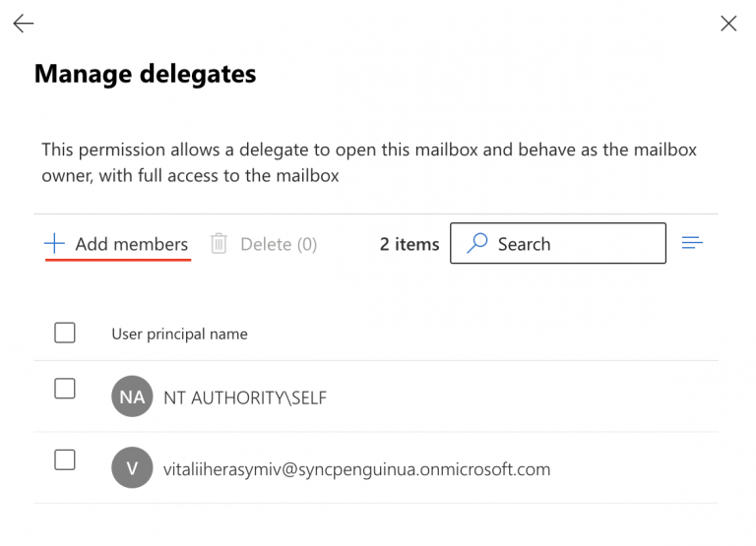756x546 pixels.
Task: Click the trash can delete icon
Action: pos(219,243)
